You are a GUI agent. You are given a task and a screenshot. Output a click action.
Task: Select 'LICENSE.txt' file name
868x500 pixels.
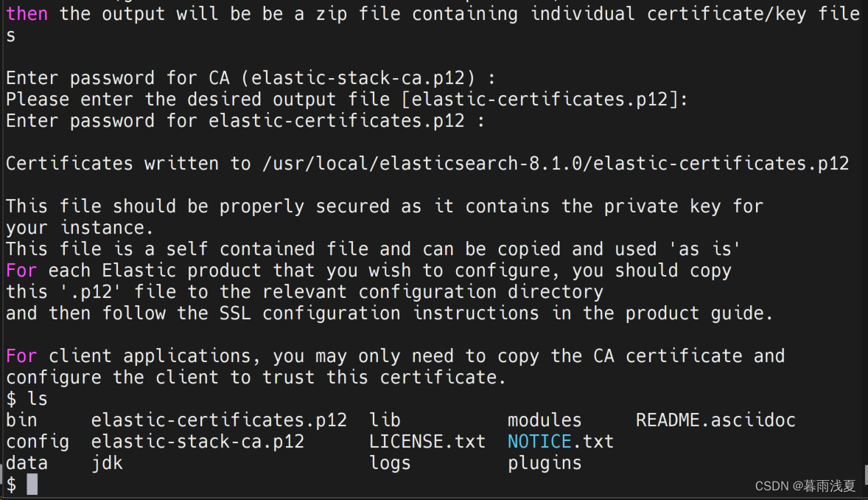tap(427, 442)
